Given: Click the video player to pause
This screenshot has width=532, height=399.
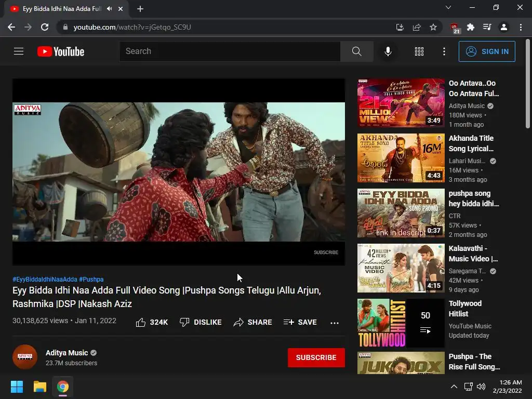Looking at the screenshot, I should click(179, 171).
